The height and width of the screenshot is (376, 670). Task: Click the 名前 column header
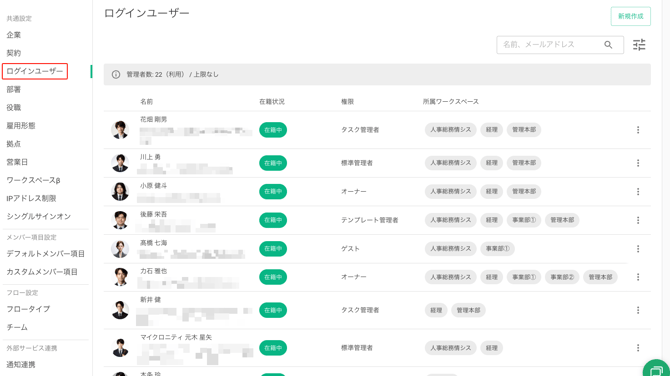tap(147, 102)
